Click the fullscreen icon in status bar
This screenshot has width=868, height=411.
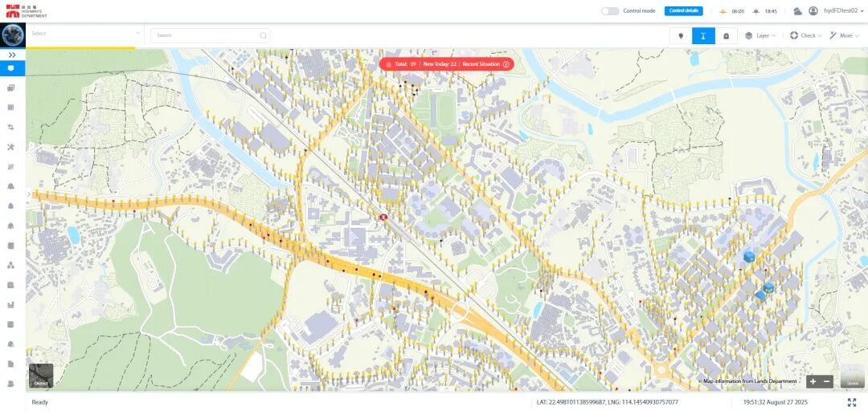coord(852,402)
